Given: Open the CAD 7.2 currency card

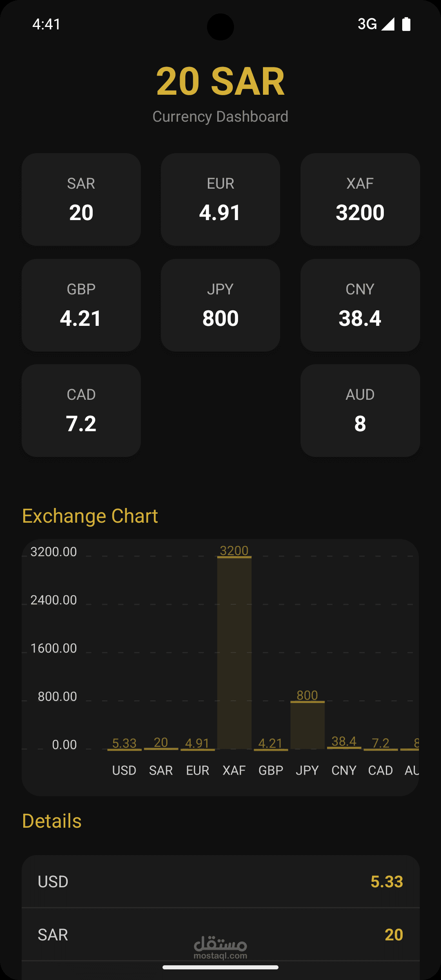Looking at the screenshot, I should coord(81,410).
